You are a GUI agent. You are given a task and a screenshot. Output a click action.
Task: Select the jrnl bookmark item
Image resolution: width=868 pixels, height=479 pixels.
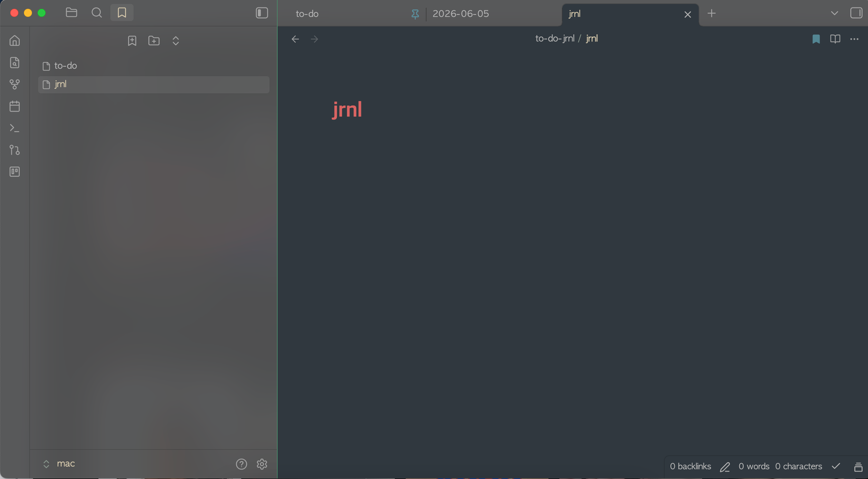154,85
